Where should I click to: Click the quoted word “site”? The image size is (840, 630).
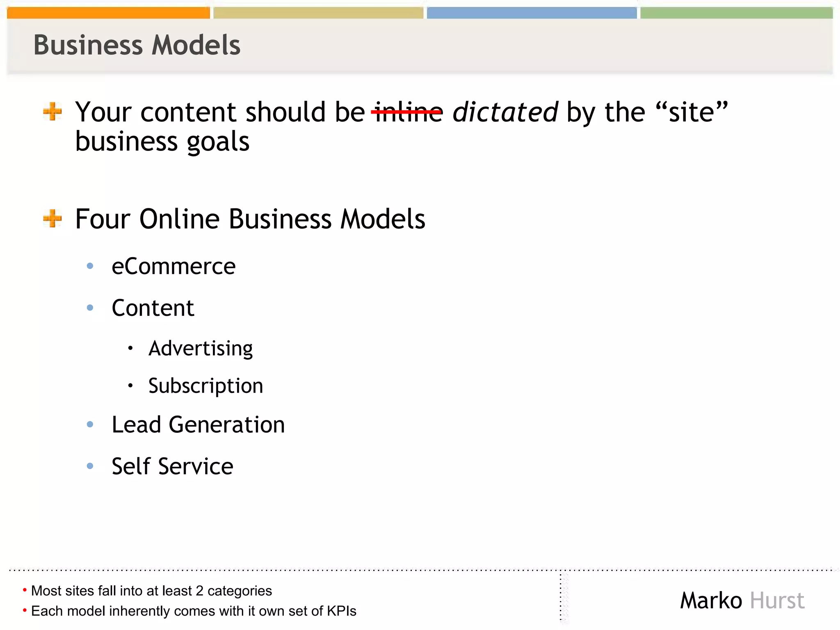(x=692, y=112)
